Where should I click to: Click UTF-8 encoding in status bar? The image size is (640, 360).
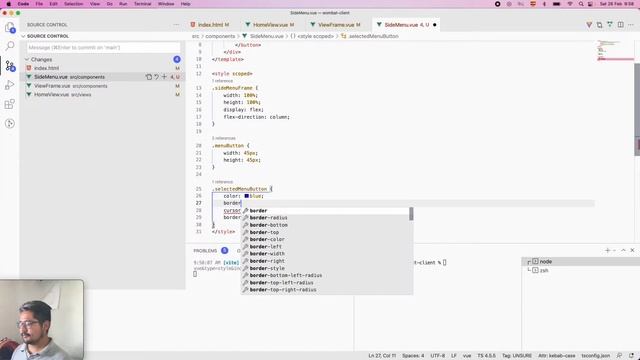pyautogui.click(x=438, y=356)
